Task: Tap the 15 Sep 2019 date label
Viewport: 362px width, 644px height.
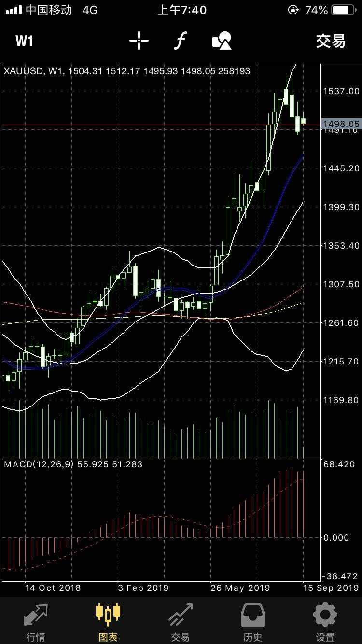Action: click(x=331, y=588)
